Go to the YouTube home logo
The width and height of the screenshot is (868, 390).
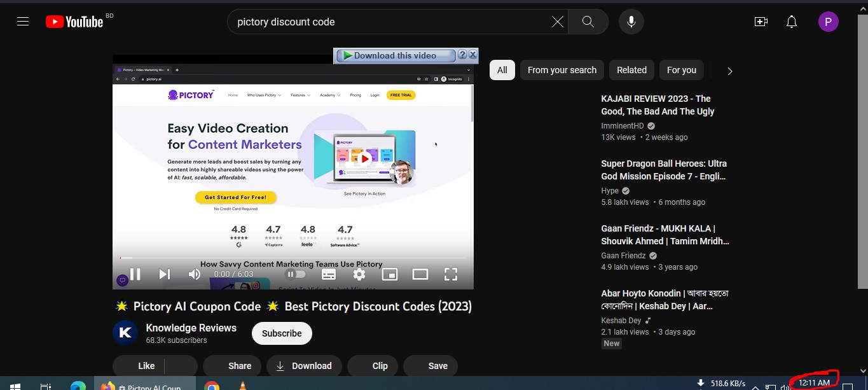[74, 22]
